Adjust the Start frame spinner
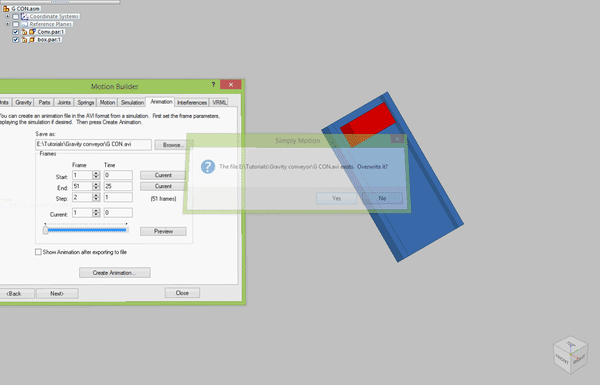 96,175
